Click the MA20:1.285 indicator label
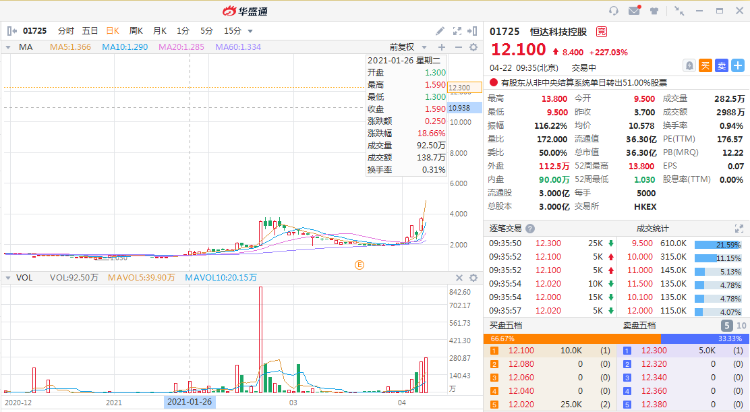 [x=181, y=47]
